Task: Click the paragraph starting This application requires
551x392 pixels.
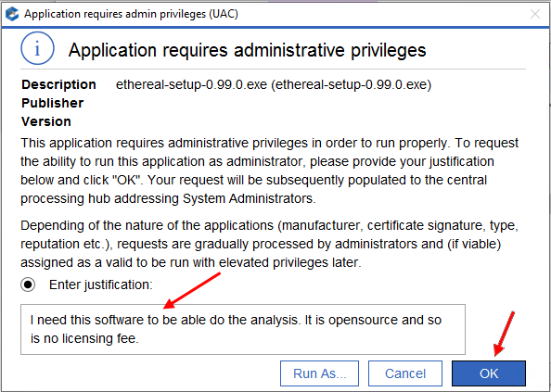Action: 270,171
